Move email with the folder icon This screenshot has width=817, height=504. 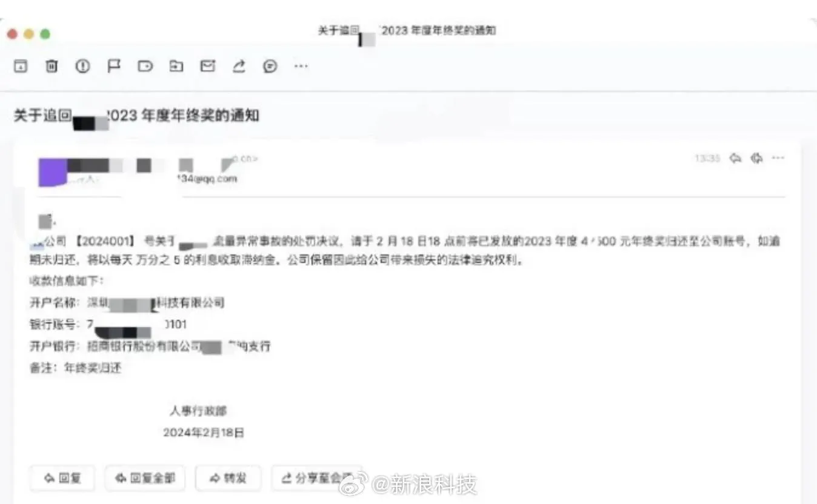tap(176, 66)
